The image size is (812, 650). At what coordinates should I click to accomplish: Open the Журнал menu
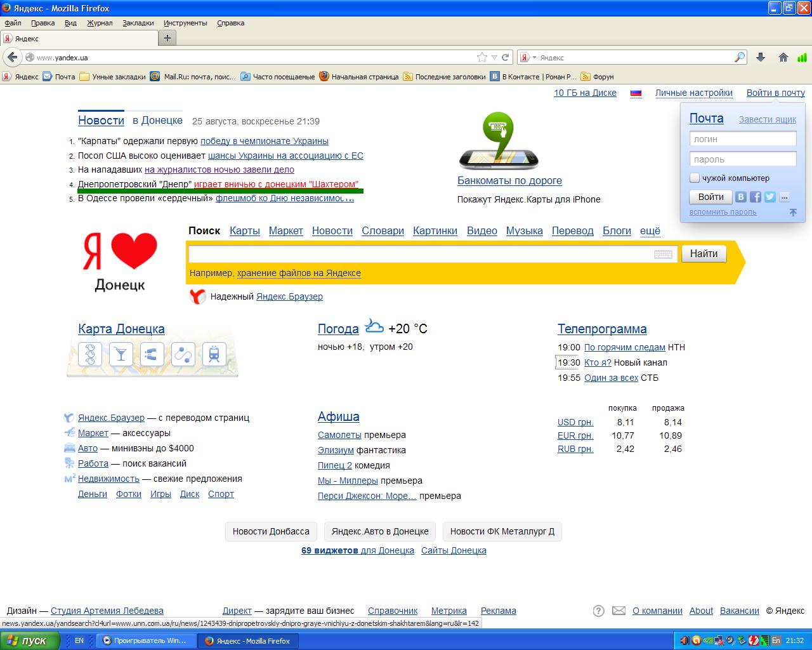tap(100, 23)
